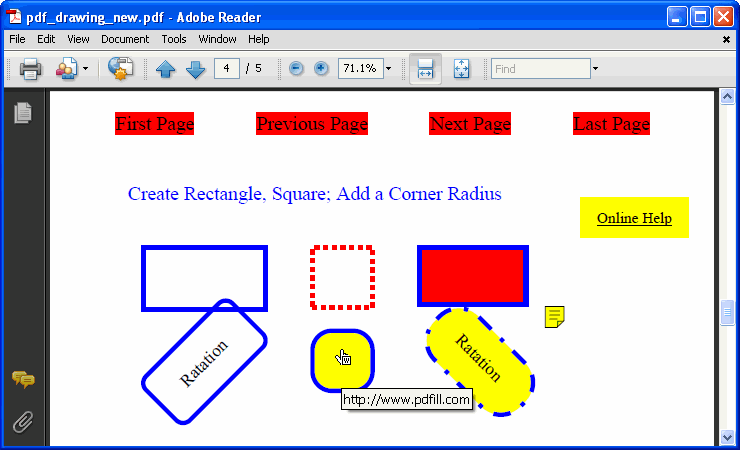Click the rotated white Ratation rounded rectangle
The width and height of the screenshot is (740, 450).
pyautogui.click(x=204, y=363)
